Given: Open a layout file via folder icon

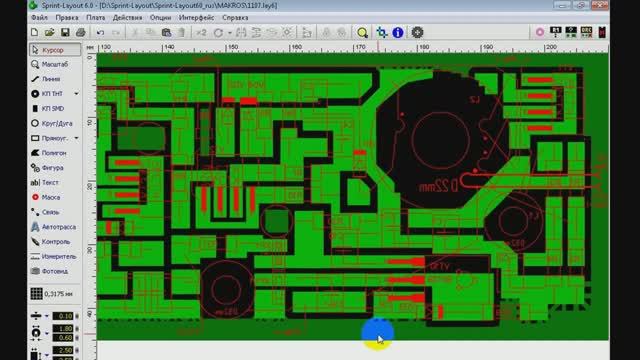Looking at the screenshot, I should point(50,33).
